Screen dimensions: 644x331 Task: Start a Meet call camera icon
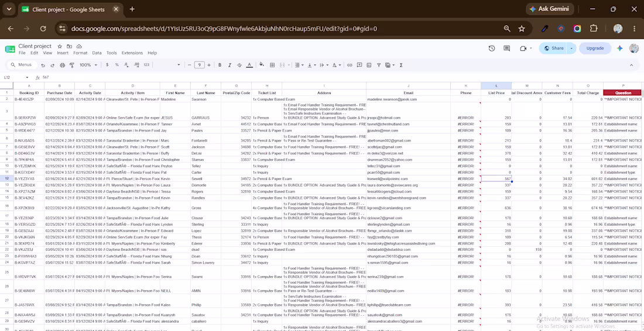(523, 49)
